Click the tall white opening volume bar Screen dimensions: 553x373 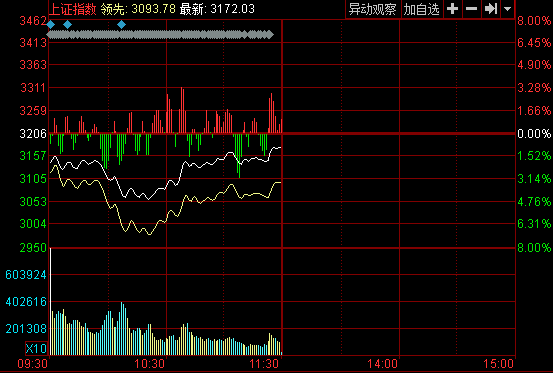51,301
